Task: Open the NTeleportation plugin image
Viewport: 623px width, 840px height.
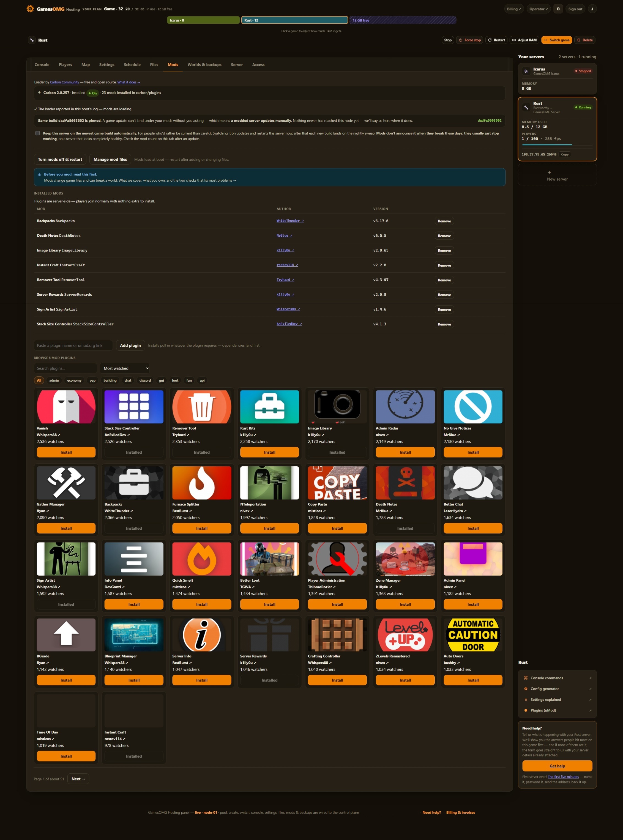Action: point(269,483)
